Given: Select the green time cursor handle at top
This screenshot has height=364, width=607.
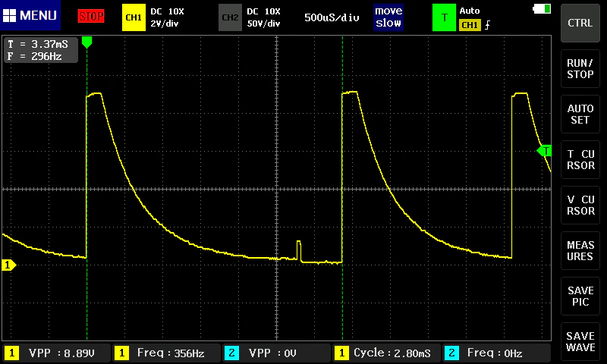Looking at the screenshot, I should coord(86,42).
